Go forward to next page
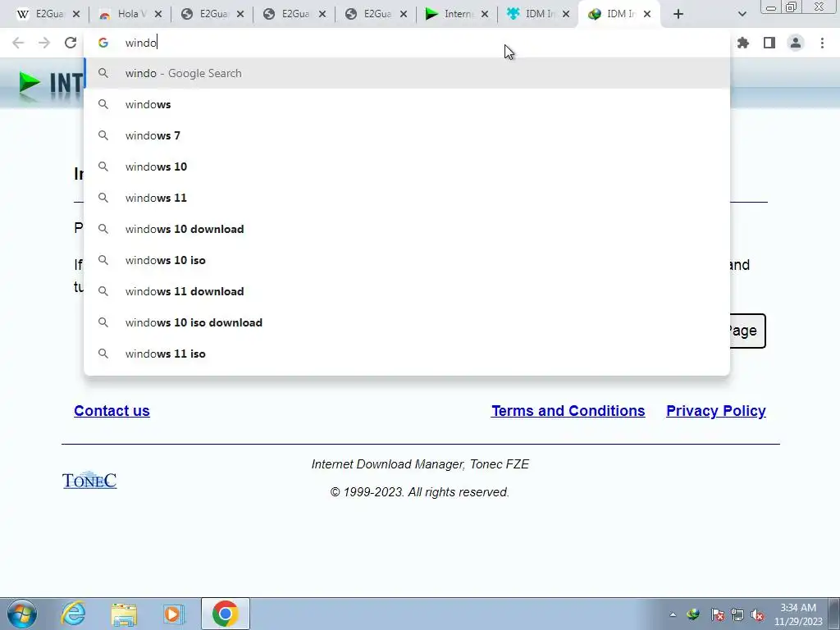This screenshot has height=630, width=840. coord(44,43)
